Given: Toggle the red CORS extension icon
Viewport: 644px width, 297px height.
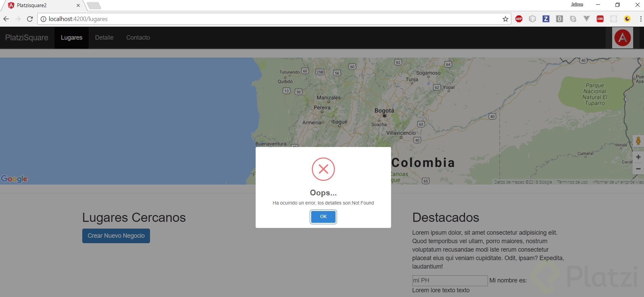Looking at the screenshot, I should pyautogui.click(x=600, y=19).
